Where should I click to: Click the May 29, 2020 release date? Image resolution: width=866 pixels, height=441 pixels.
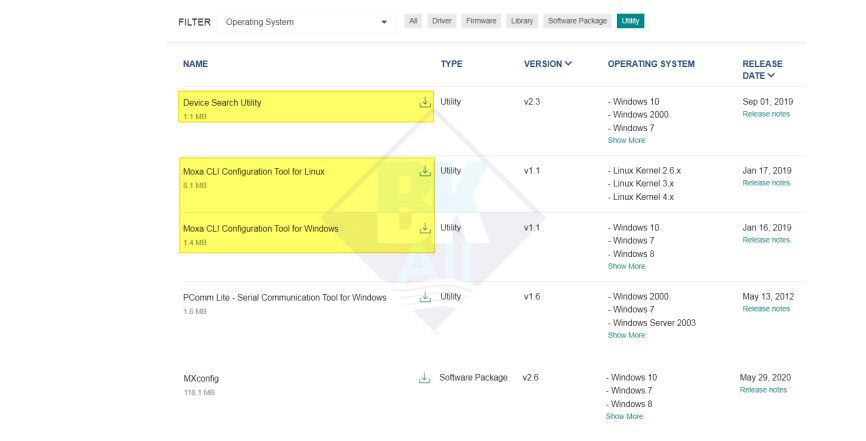pos(765,378)
